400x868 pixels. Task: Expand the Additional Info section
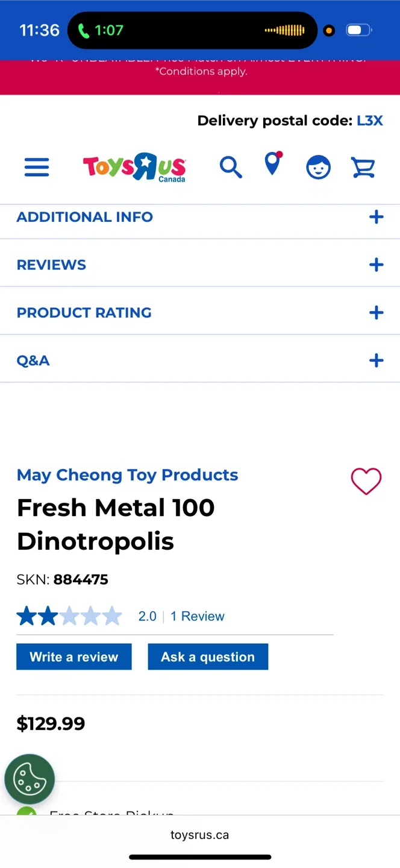tap(376, 217)
